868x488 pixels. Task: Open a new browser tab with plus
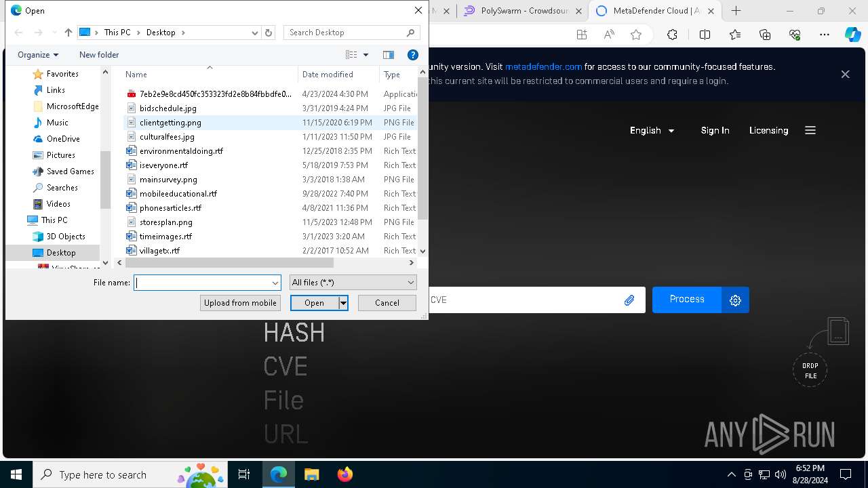click(x=736, y=11)
